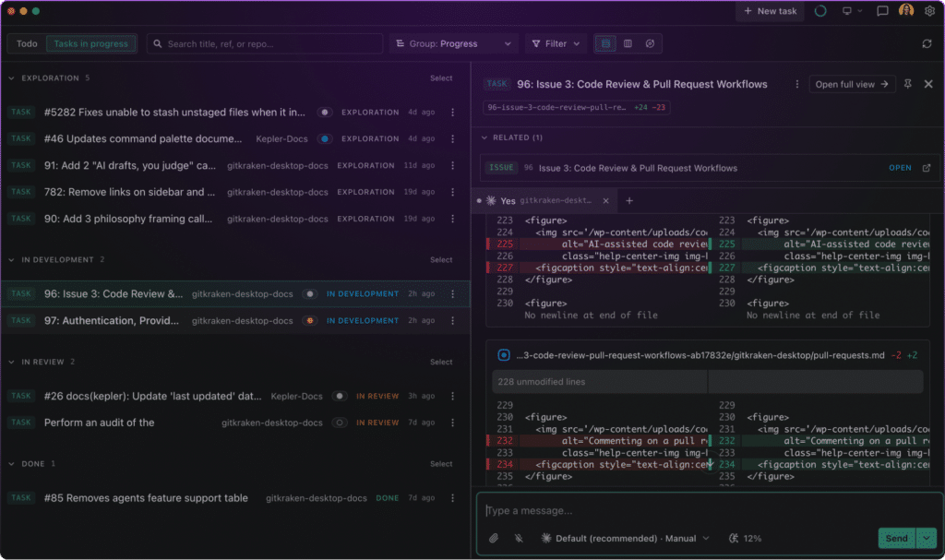945x560 pixels.
Task: Select the board columns view icon
Action: [x=628, y=43]
